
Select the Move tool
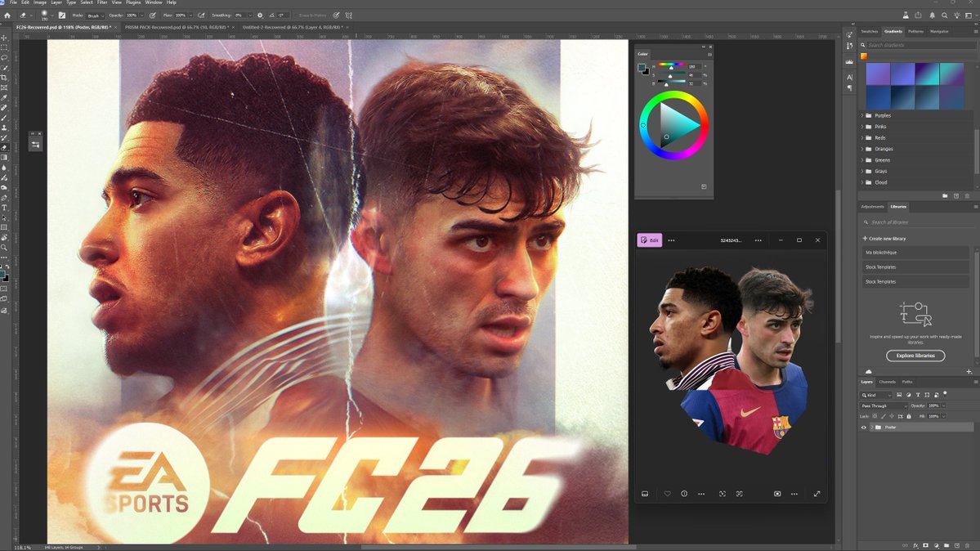point(4,38)
